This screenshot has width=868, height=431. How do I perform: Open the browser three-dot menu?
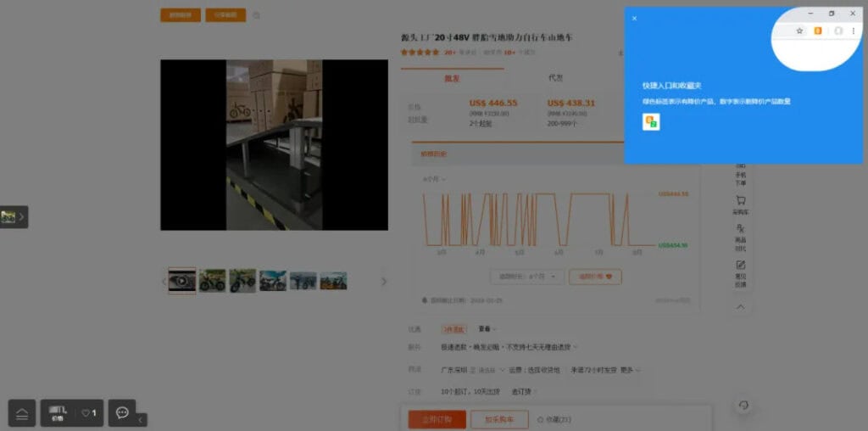point(853,31)
